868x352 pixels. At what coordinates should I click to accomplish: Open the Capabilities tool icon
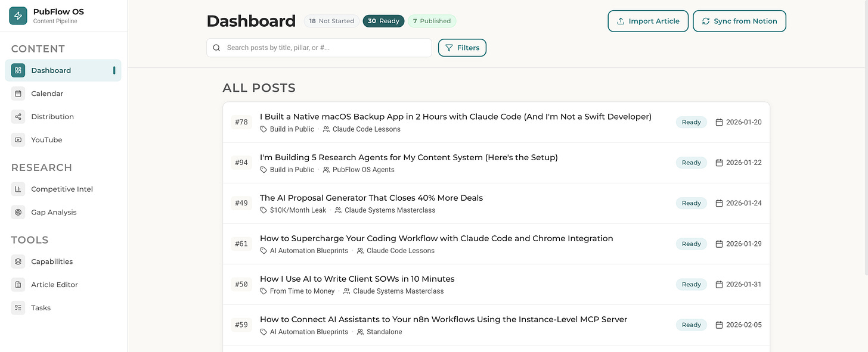click(x=20, y=261)
